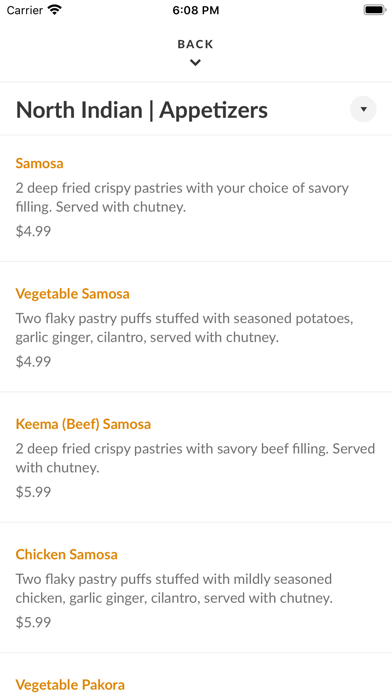392x696 pixels.
Task: Tap the battery icon in status bar
Action: pyautogui.click(x=375, y=10)
